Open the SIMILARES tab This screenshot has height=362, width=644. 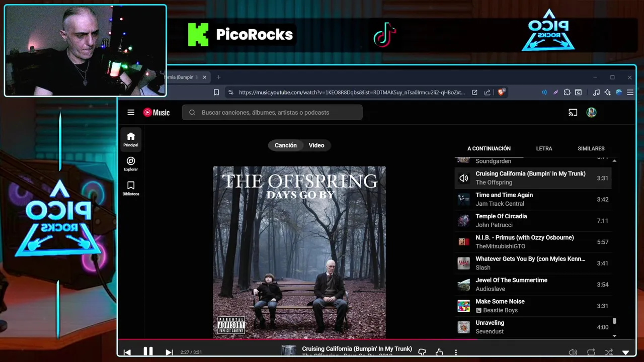point(591,149)
